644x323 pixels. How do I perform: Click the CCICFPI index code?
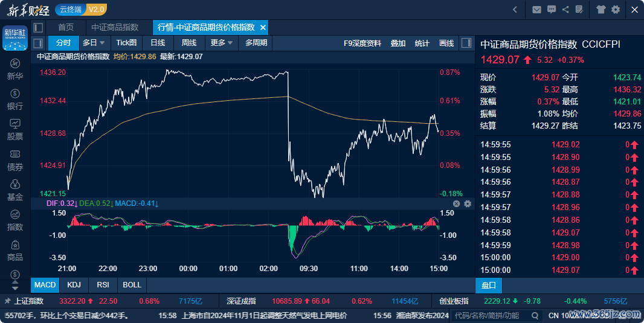coord(601,44)
